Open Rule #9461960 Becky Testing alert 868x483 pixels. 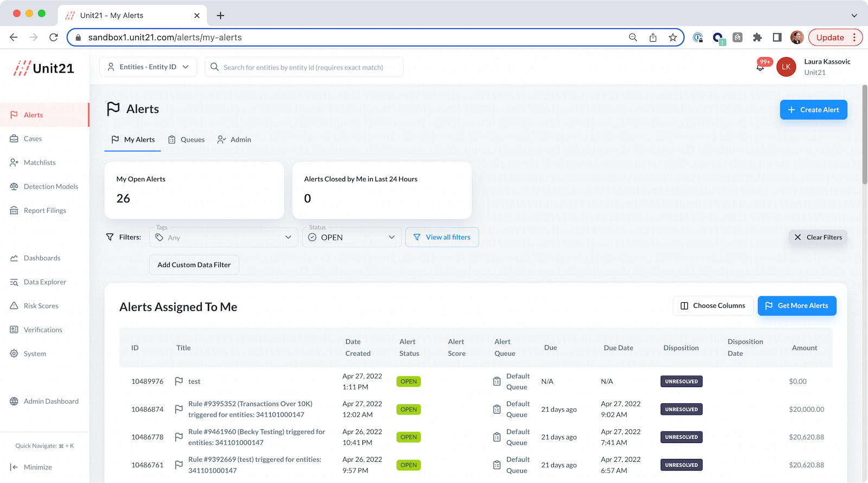click(257, 437)
